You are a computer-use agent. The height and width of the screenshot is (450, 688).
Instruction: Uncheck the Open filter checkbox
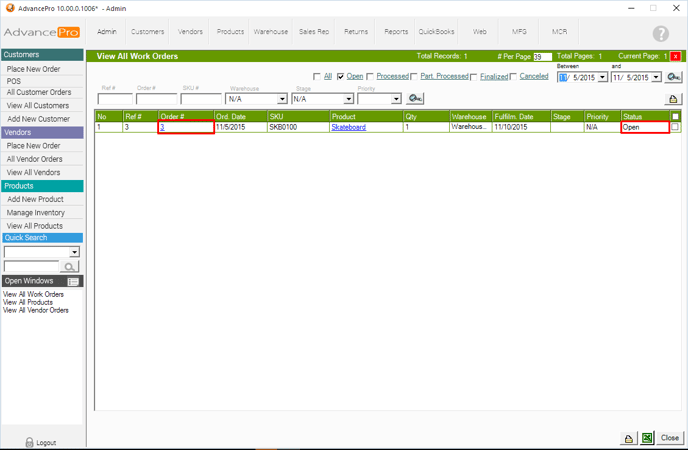pyautogui.click(x=341, y=77)
